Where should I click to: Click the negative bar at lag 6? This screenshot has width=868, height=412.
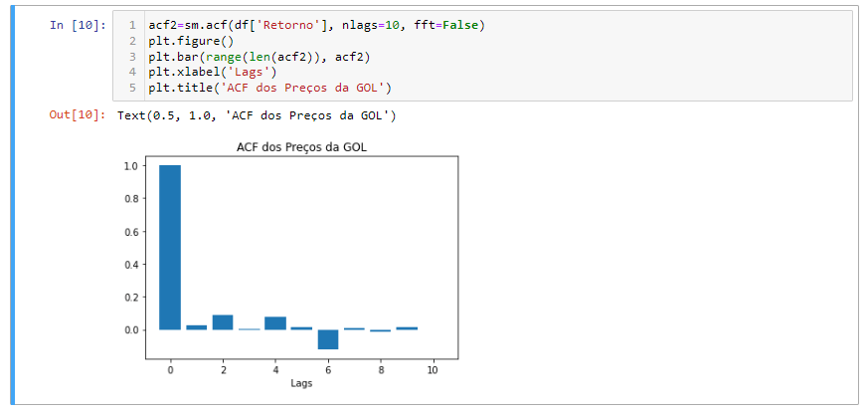[328, 339]
